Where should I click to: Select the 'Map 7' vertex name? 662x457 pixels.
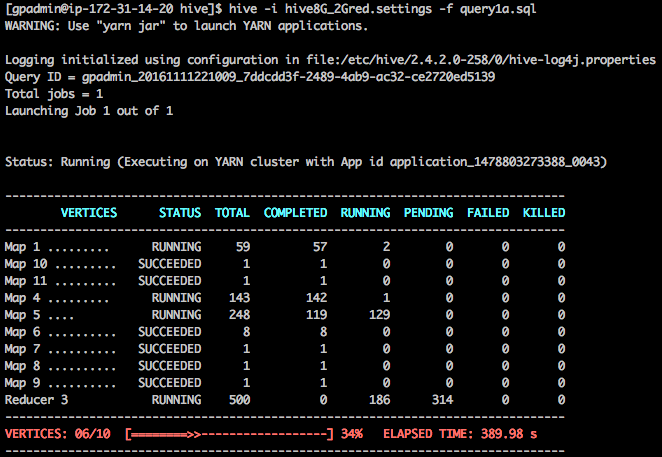pyautogui.click(x=22, y=349)
